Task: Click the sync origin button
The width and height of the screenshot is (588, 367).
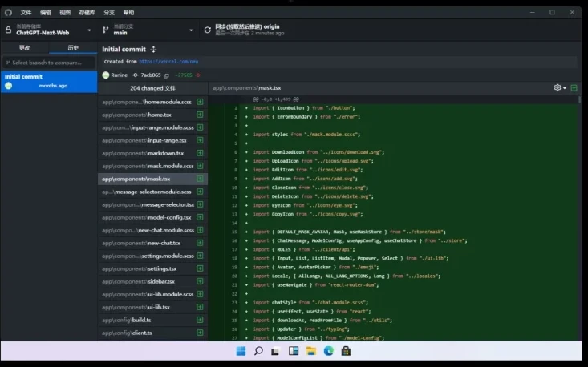Action: (249, 30)
